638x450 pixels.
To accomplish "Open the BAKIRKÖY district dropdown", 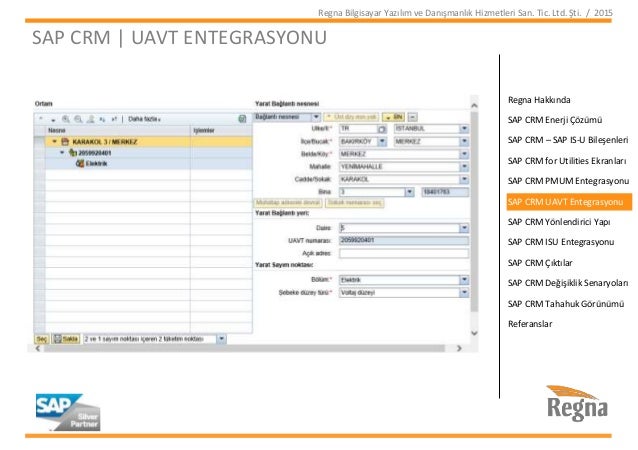I will pos(382,142).
